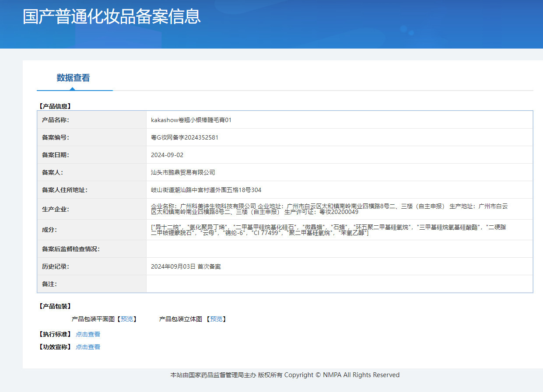Screen dimensions: 543x392
Task: Click the product name value kakashow卷翘小银棒睫毛膏01
Action: (191, 120)
